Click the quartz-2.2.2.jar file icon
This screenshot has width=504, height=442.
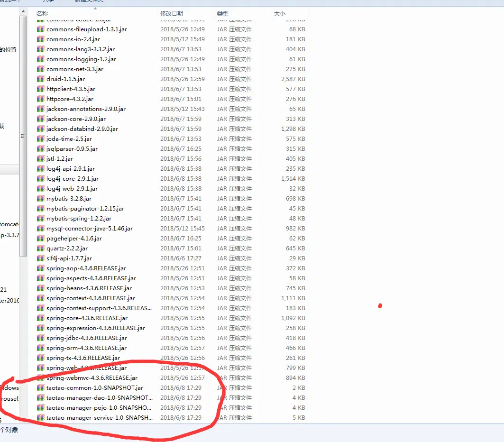click(40, 249)
